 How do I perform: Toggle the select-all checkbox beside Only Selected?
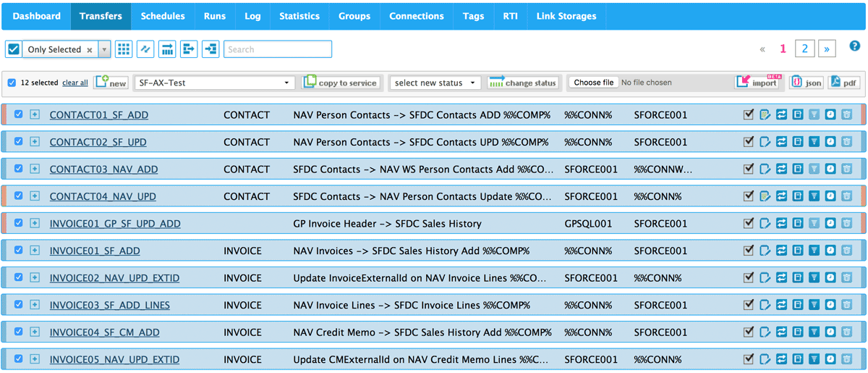pyautogui.click(x=13, y=49)
